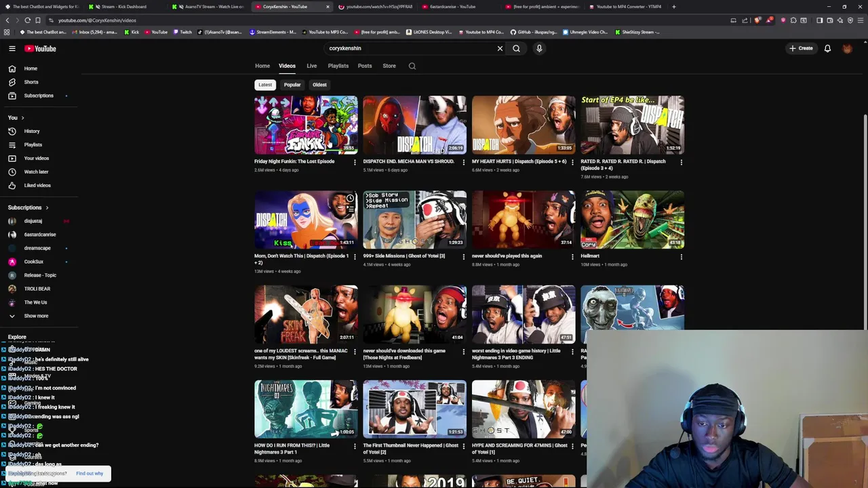The image size is (868, 488).
Task: Open options for Hellmart video
Action: [682, 257]
